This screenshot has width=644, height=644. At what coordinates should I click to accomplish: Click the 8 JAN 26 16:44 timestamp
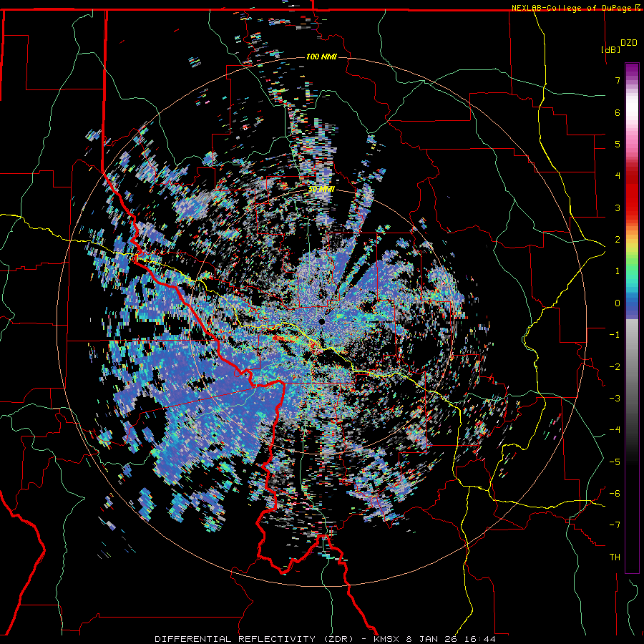451,639
